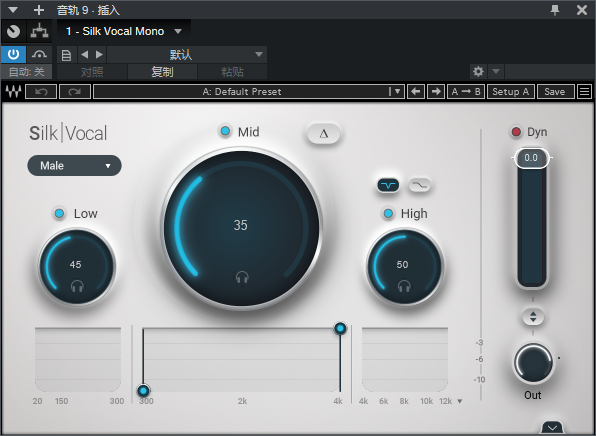
Task: Click the Waves logo icon
Action: click(x=13, y=92)
